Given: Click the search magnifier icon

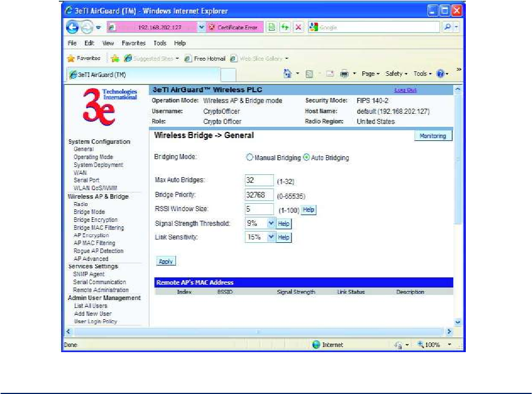Looking at the screenshot, I should pos(447,27).
